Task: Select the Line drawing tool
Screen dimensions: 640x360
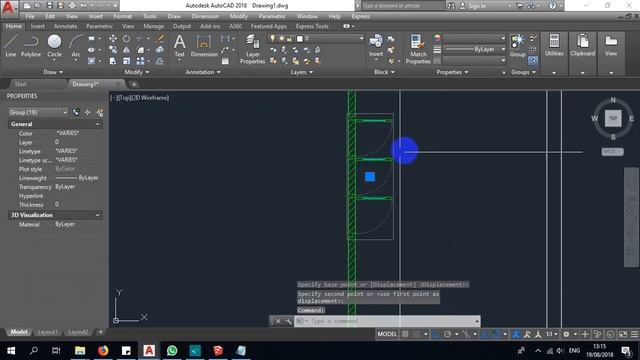Action: pos(11,45)
